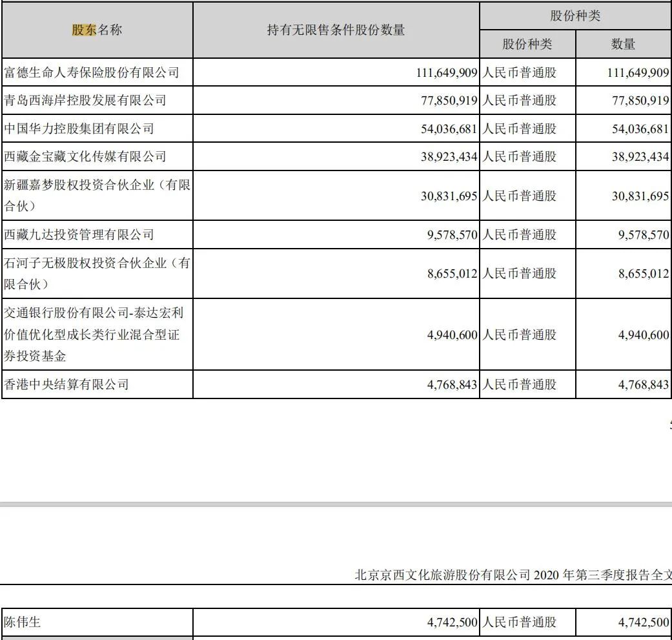
Task: Click 4,768,843 in the rightmost 数量 column
Action: [644, 384]
